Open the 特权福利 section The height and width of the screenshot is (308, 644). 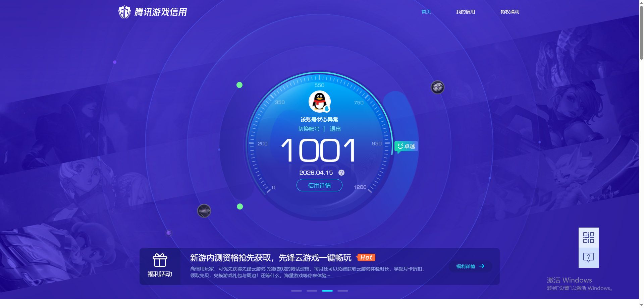[x=509, y=12]
